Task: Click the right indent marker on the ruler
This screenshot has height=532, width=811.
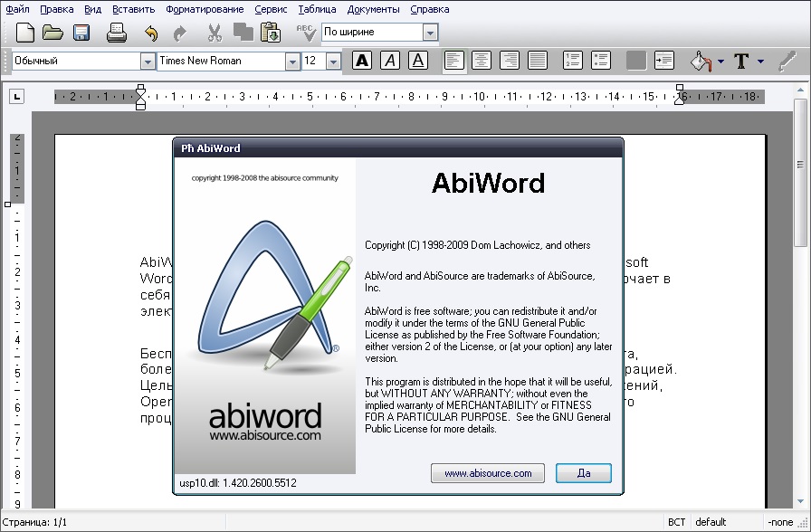Action: pos(680,95)
